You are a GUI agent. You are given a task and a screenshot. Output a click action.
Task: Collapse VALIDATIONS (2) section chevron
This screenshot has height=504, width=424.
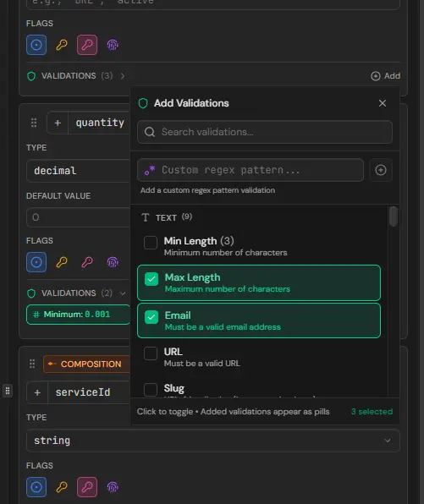click(123, 293)
